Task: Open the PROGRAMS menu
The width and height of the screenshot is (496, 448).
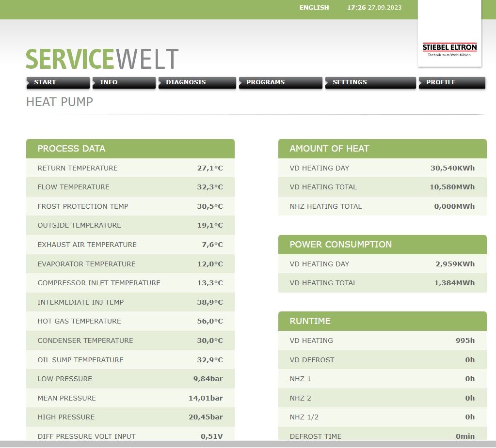Action: pos(281,82)
